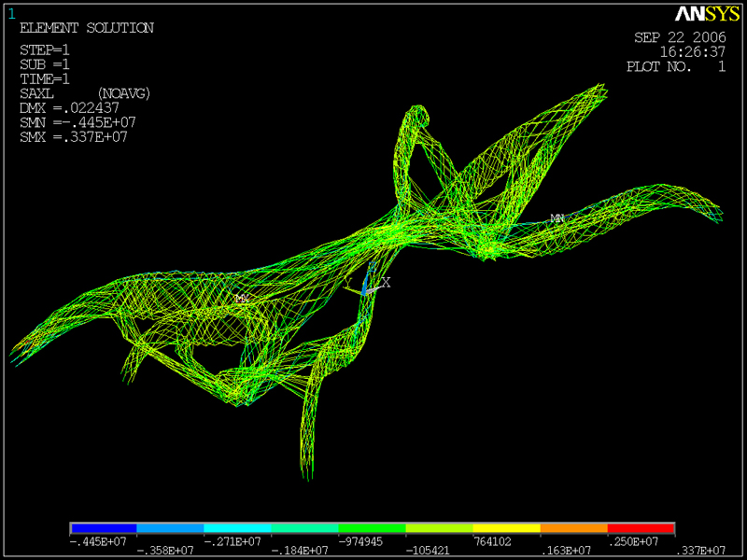Click the yellow legend color band
The height and width of the screenshot is (560, 747).
pos(506,528)
